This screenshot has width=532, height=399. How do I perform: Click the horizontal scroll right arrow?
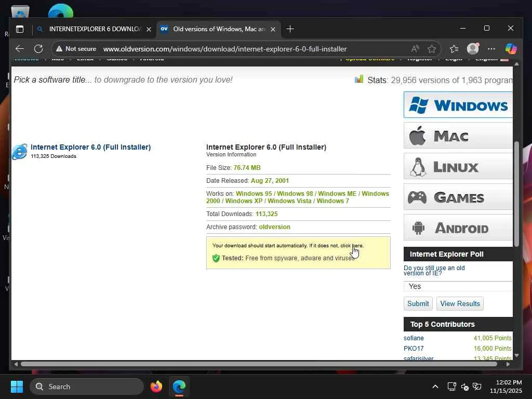(508, 364)
